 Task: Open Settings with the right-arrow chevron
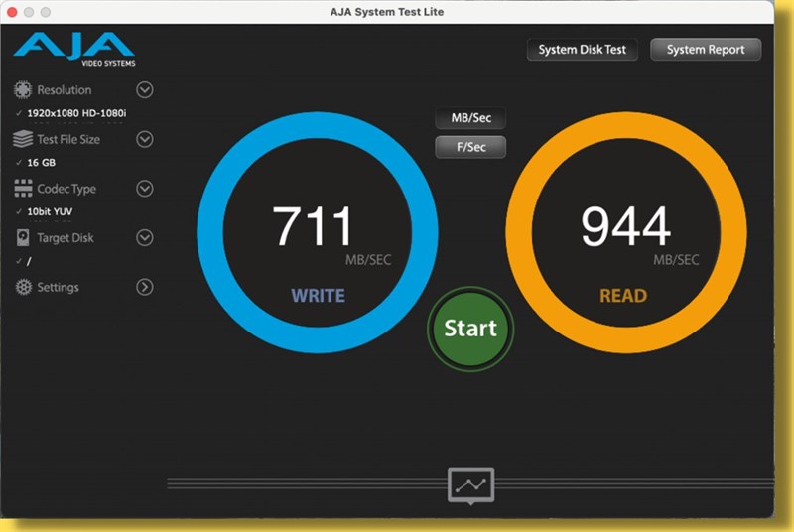145,287
